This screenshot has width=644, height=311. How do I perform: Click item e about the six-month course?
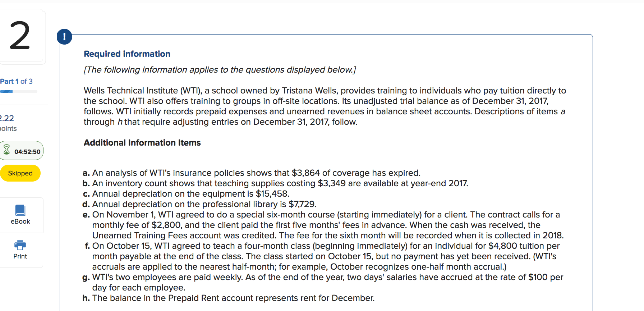click(x=323, y=225)
